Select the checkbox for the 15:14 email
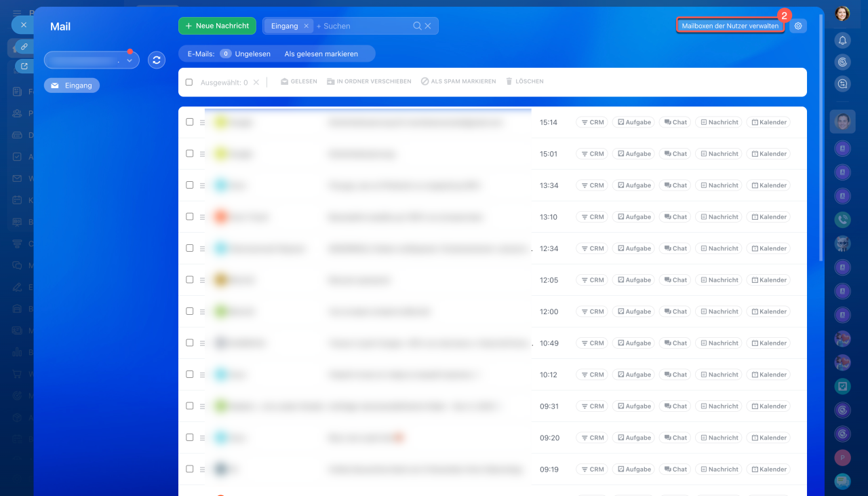This screenshot has width=868, height=496. click(190, 122)
